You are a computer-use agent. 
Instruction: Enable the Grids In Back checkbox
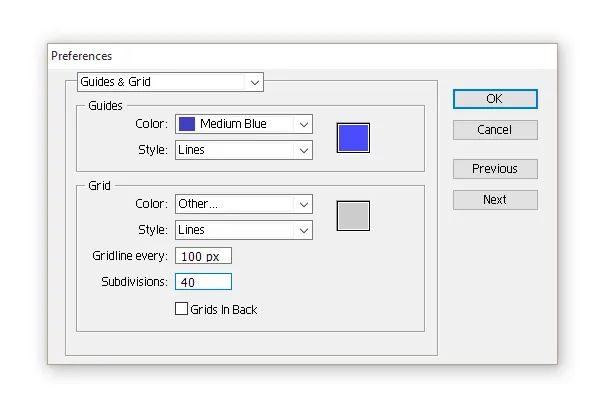point(181,309)
